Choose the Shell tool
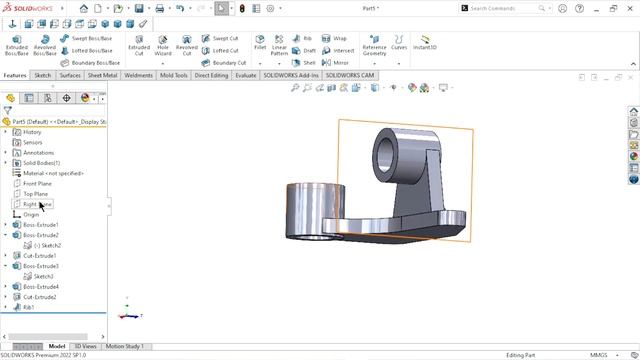Screen dimensions: 640x360 (x=304, y=63)
